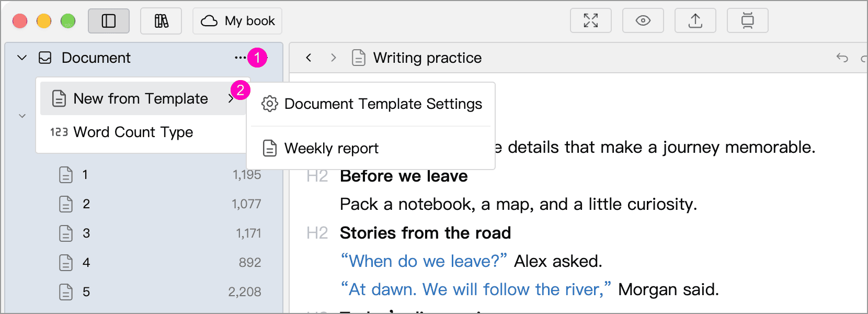The width and height of the screenshot is (868, 314).
Task: Collapse the subfolder chevron under Document
Action: (22, 116)
